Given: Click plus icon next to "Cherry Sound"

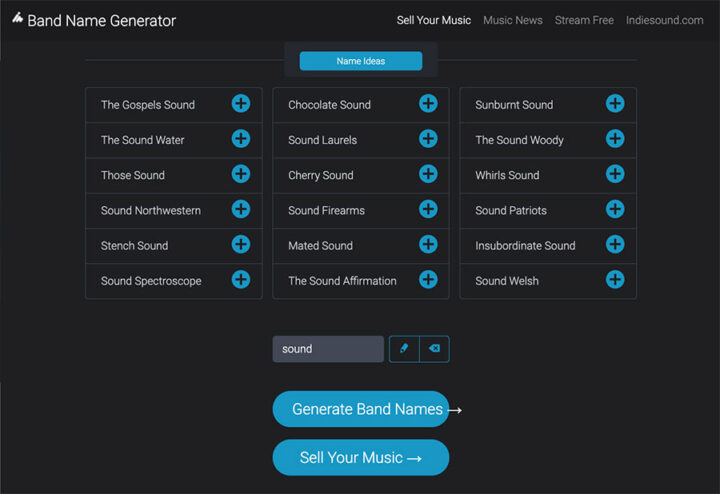Looking at the screenshot, I should [x=428, y=174].
